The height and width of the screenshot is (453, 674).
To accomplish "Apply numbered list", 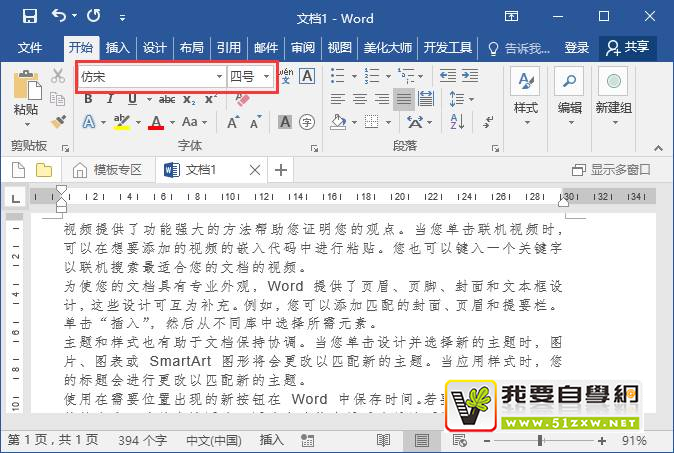I will (372, 76).
